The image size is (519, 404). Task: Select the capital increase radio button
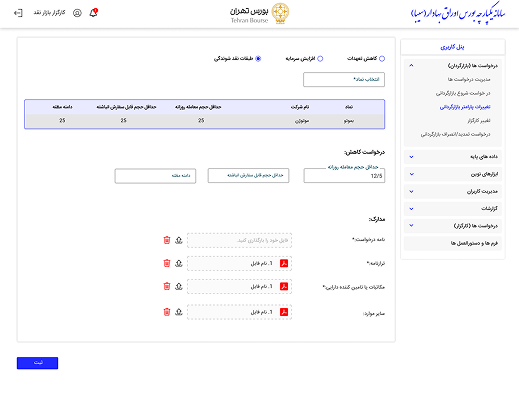[320, 59]
